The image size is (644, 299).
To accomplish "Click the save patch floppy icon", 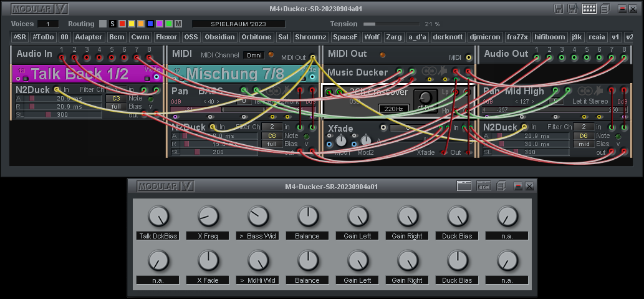I will coord(558,9).
